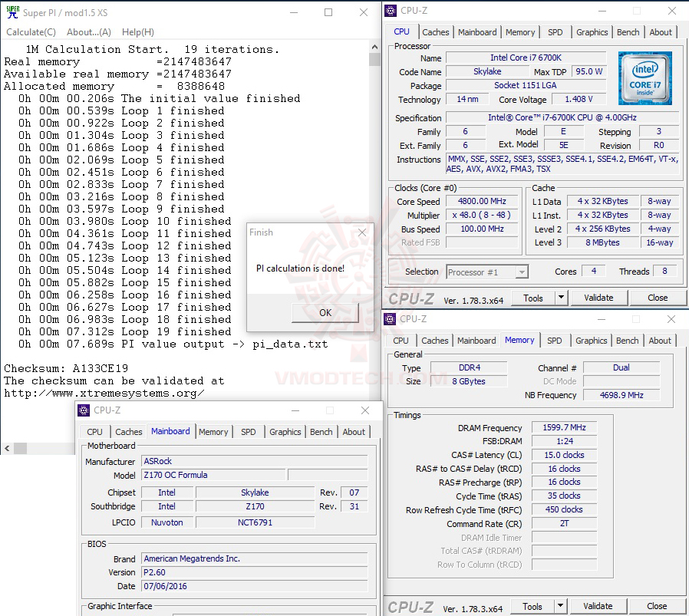Viewport: 689px width, 616px height.
Task: Click the 'Loop 19 finished' line
Action: (124, 331)
